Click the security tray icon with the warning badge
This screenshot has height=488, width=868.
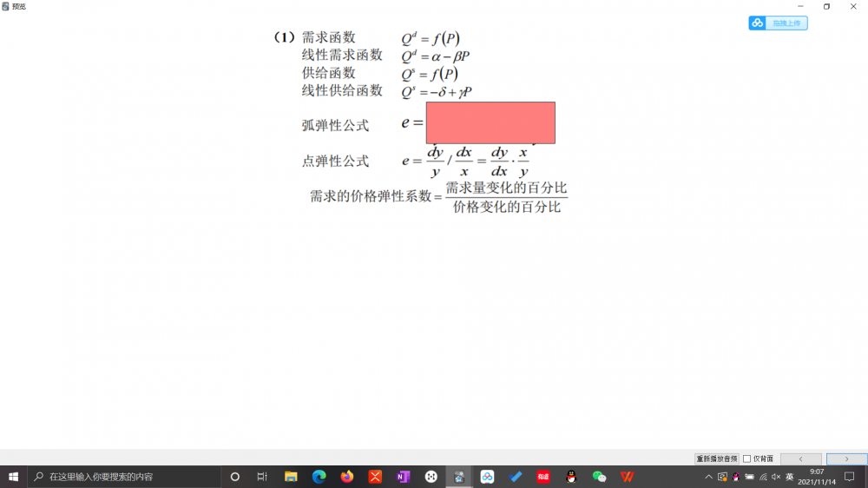[722, 477]
